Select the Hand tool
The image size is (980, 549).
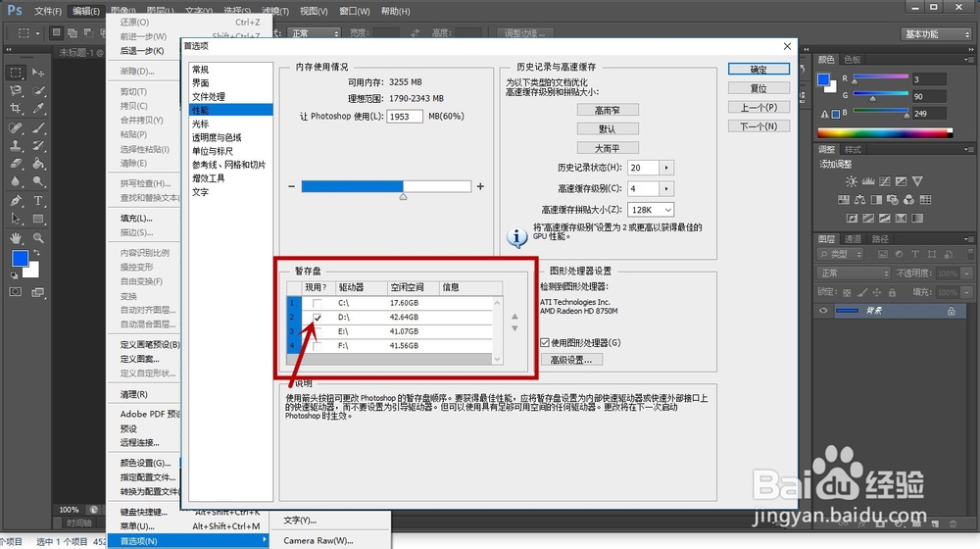[x=17, y=237]
